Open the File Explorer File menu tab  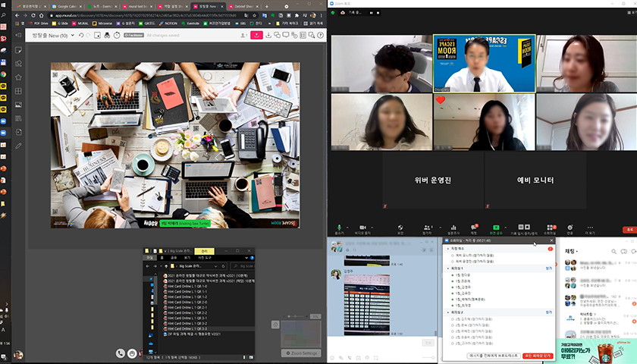pos(149,258)
